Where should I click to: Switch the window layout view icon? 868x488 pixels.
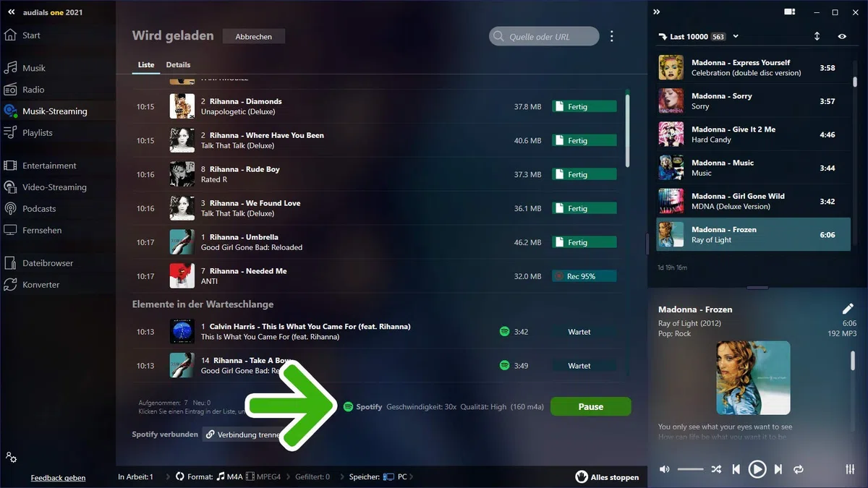pos(790,12)
